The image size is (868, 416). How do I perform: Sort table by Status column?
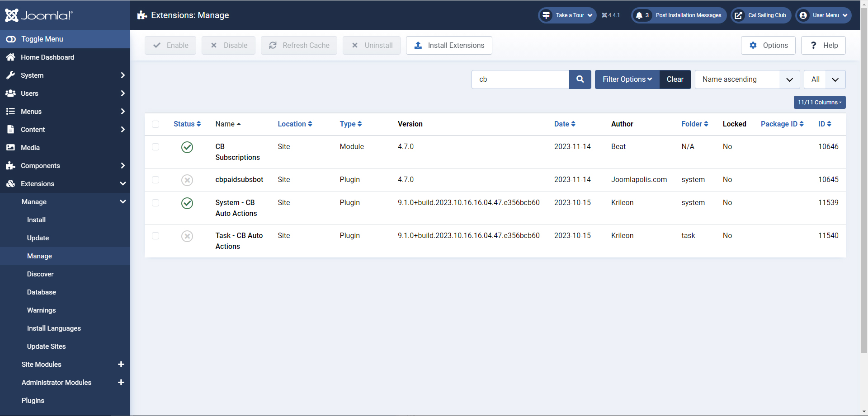tap(187, 124)
